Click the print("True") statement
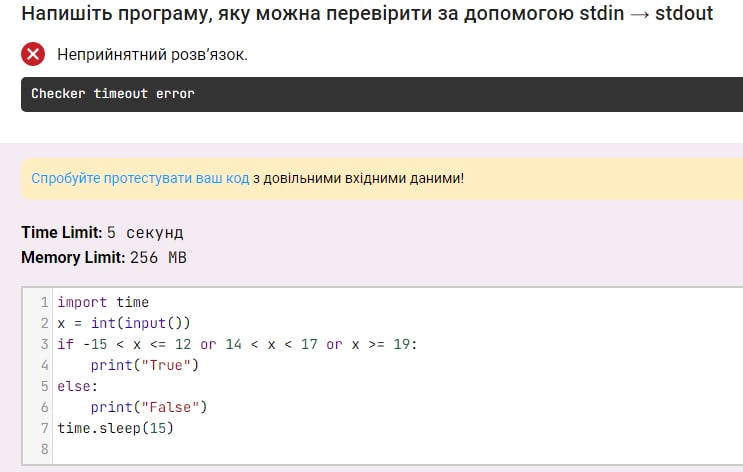 145,365
